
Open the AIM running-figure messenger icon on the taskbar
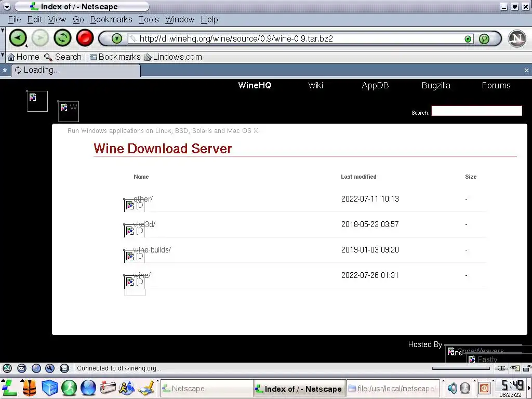(x=127, y=388)
